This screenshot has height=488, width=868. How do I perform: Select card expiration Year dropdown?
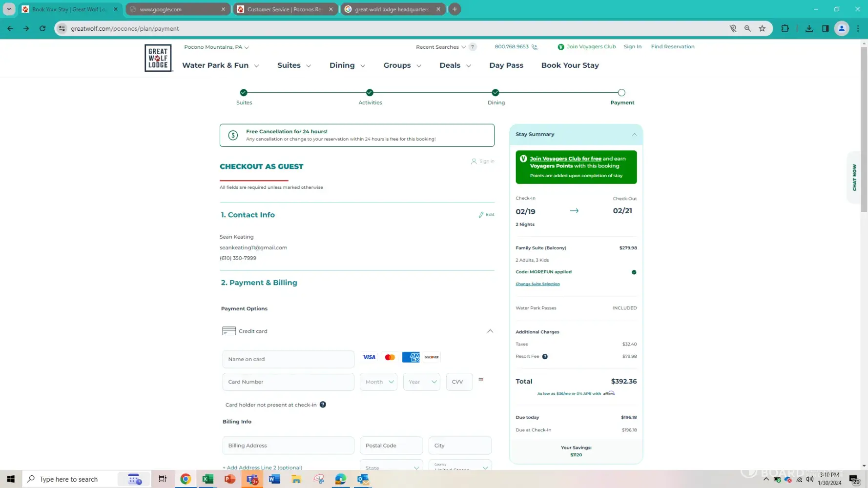(x=422, y=382)
